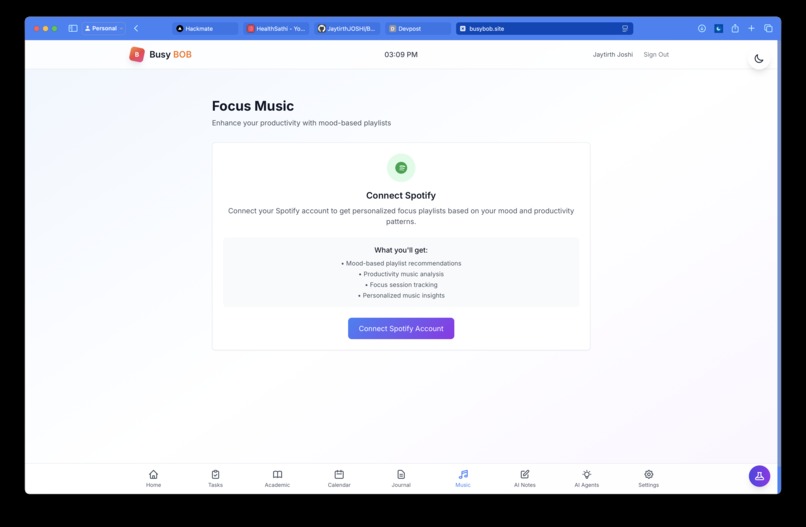
Task: Click the Connect Spotify heading
Action: [x=401, y=195]
